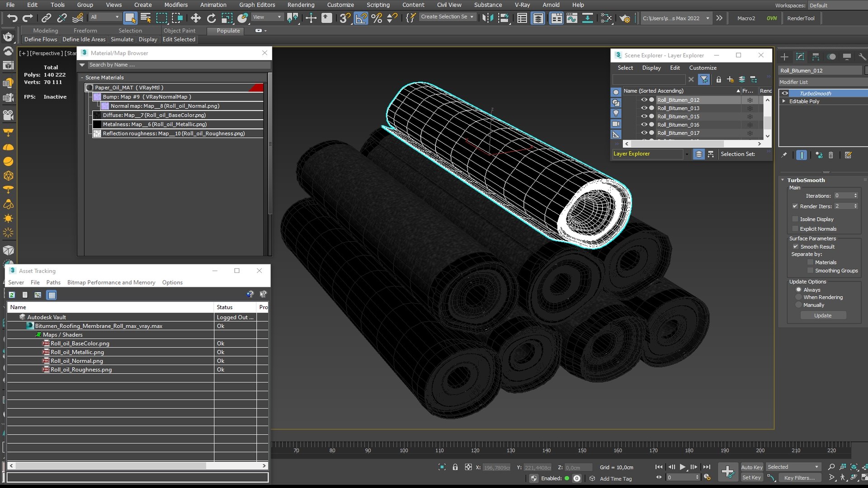
Task: Click the Go to End playback button
Action: tap(707, 467)
